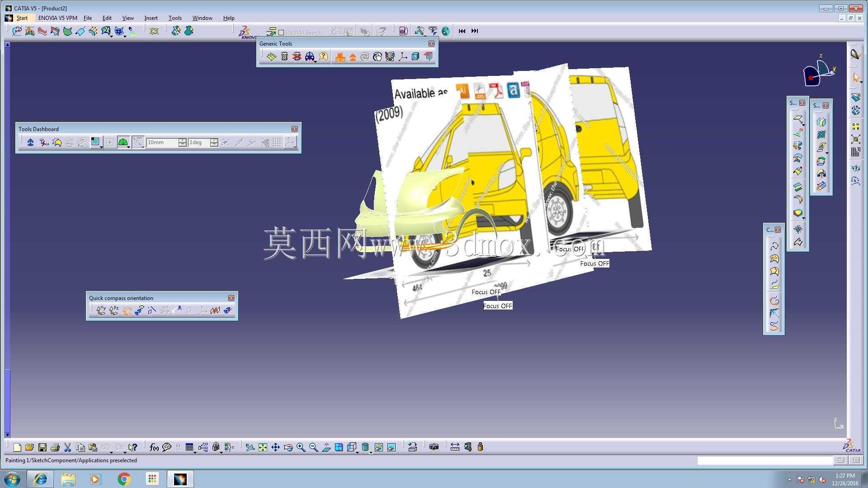
Task: Save the document with the floppy icon
Action: tap(42, 447)
